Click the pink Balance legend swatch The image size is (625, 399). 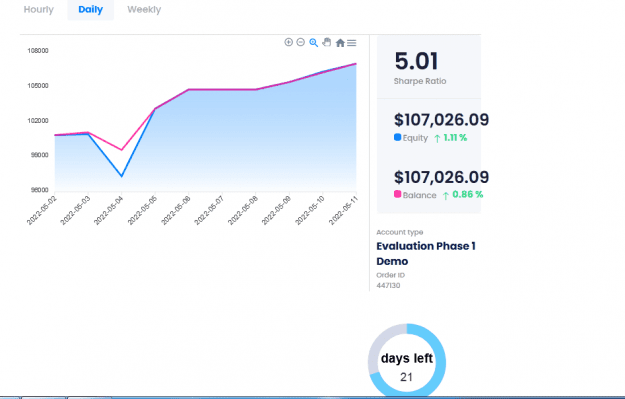click(x=397, y=194)
